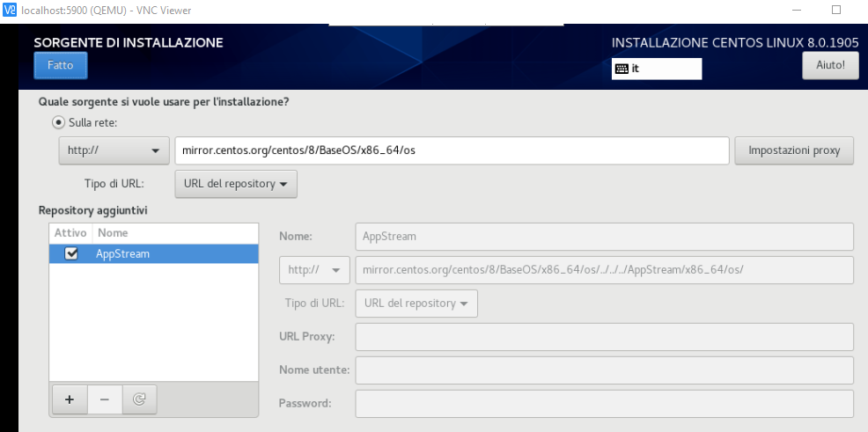Open the http:// protocol dropdown for main source
The image size is (868, 432).
[x=114, y=150]
